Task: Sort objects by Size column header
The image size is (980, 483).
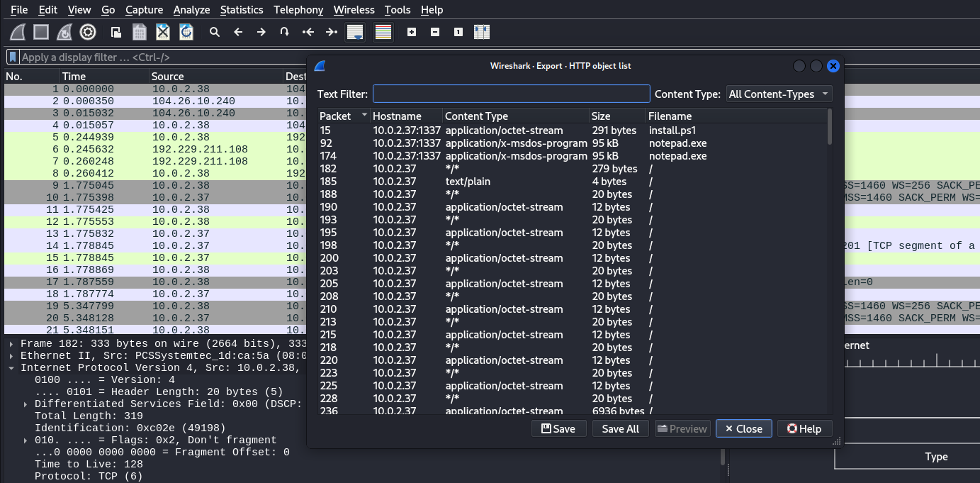Action: pos(617,116)
